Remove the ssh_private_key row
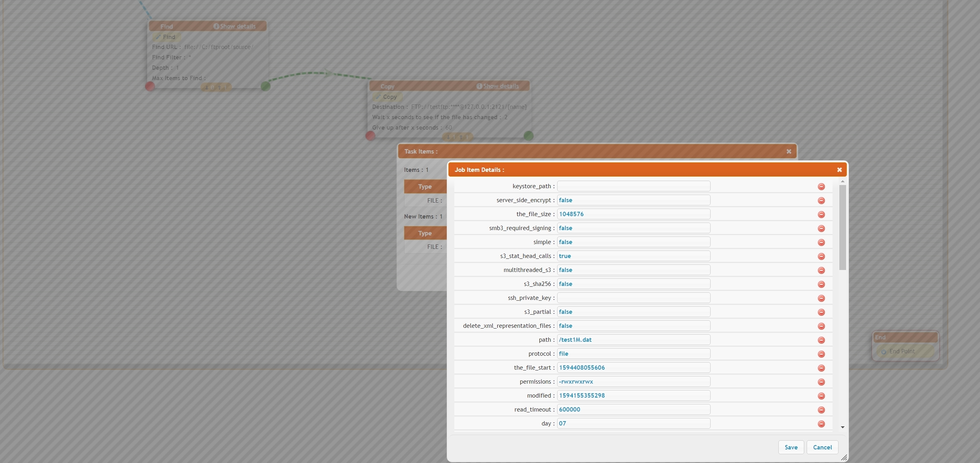Screen dimensions: 980x463 click(821, 298)
